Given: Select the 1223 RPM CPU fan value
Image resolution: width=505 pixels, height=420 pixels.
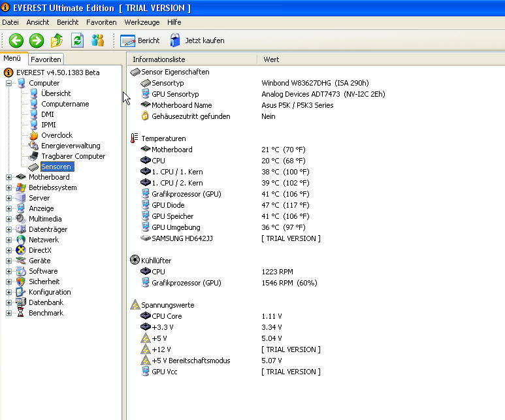Looking at the screenshot, I should (x=277, y=272).
